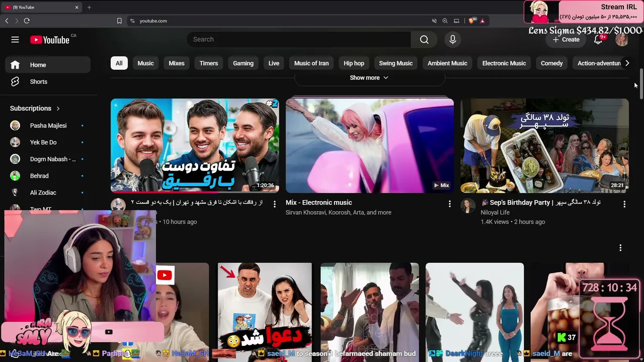Click the YouTube search field
Viewport: 644px width, 362px height.
(299, 39)
